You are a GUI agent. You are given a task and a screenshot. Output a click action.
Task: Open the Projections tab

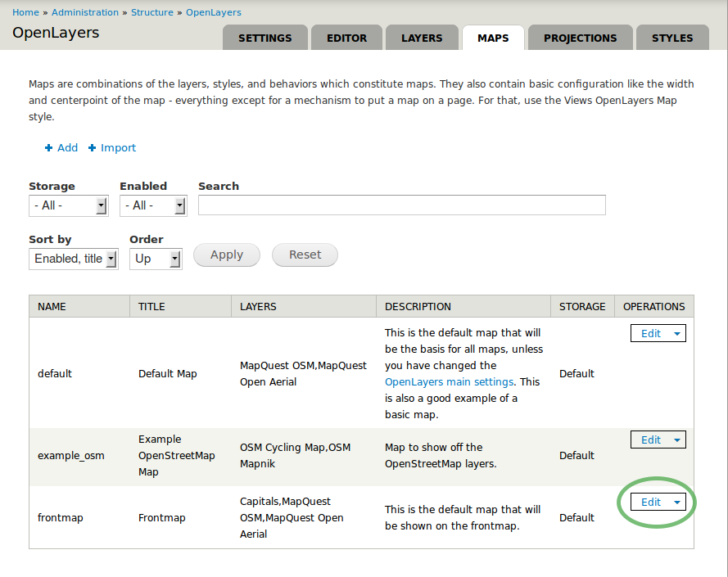pos(580,38)
